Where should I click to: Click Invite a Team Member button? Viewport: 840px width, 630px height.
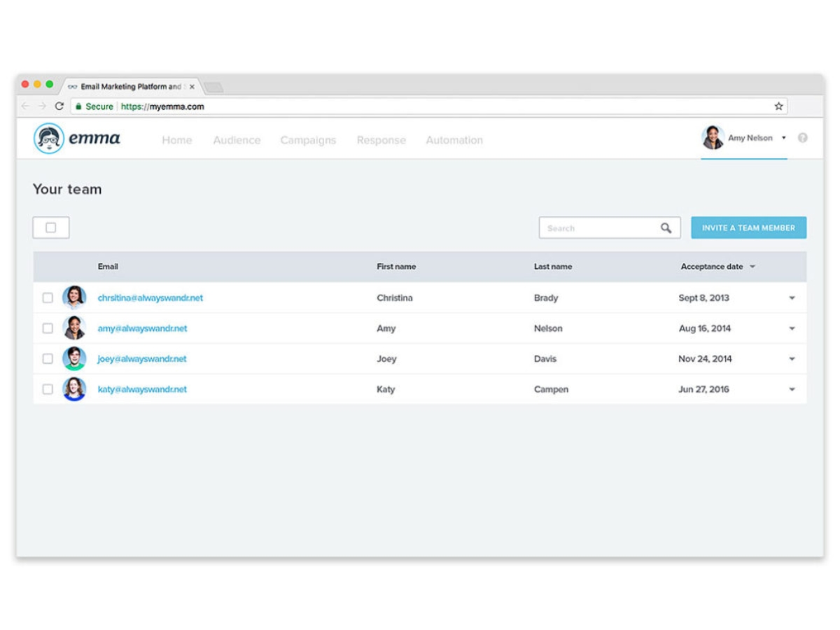point(748,227)
